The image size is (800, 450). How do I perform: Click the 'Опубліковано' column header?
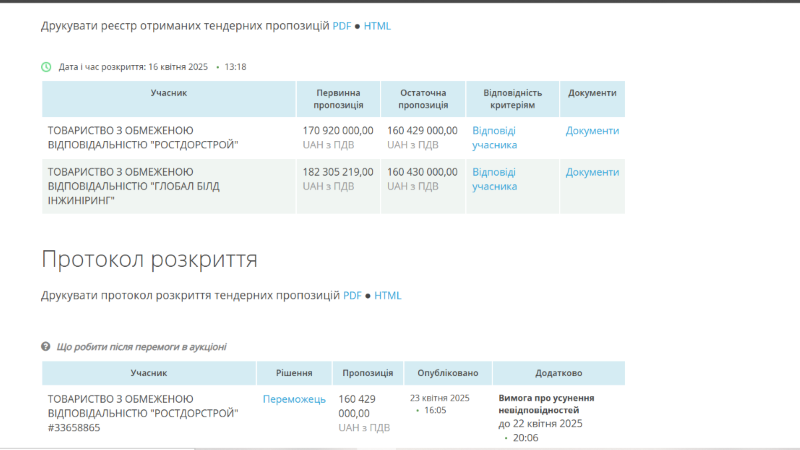(x=448, y=373)
